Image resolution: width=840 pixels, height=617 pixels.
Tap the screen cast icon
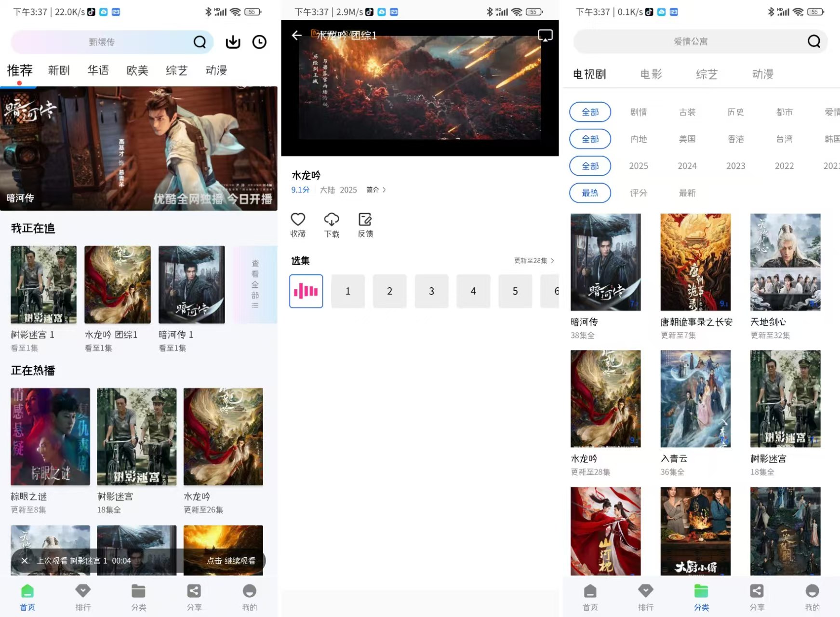pyautogui.click(x=545, y=35)
